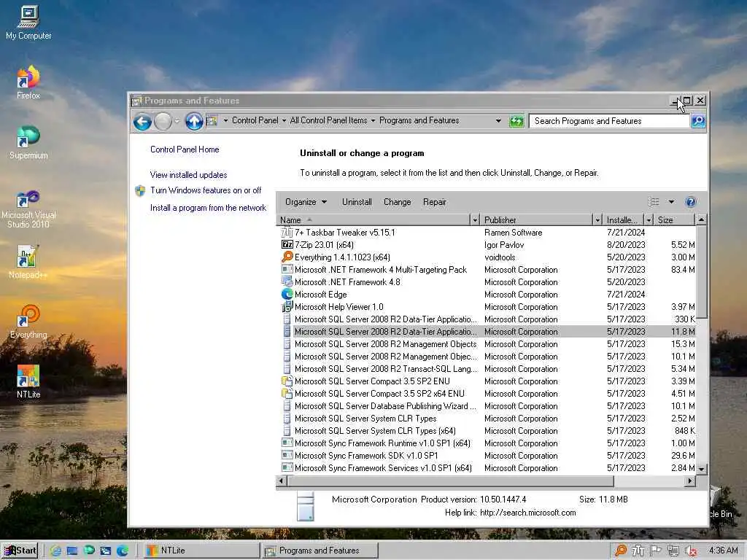The width and height of the screenshot is (747, 560).
Task: Open Help with the question mark icon
Action: tap(690, 202)
